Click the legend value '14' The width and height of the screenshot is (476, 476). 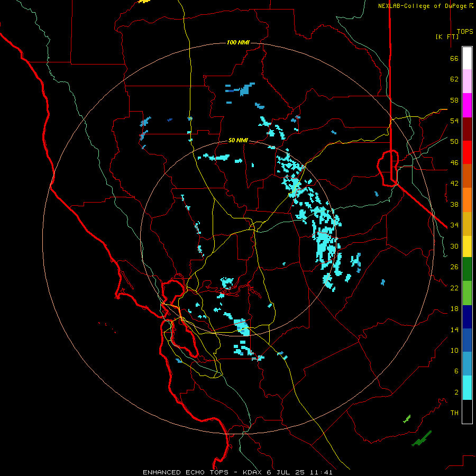454,329
